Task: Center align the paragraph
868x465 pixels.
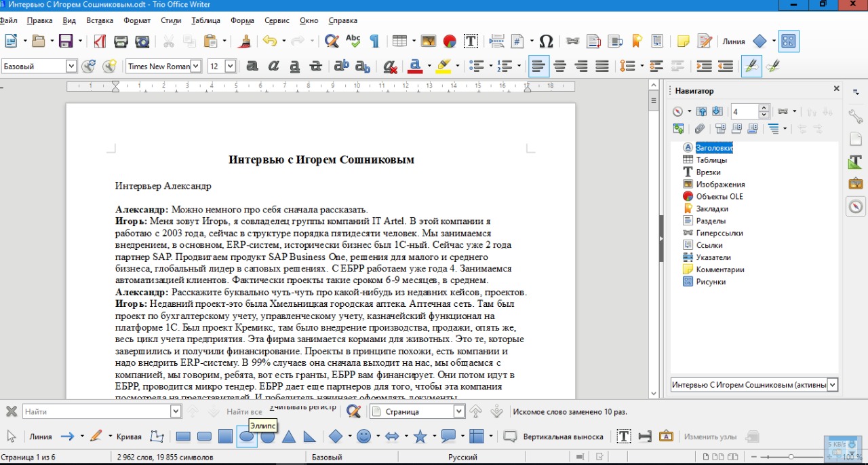Action: point(559,67)
